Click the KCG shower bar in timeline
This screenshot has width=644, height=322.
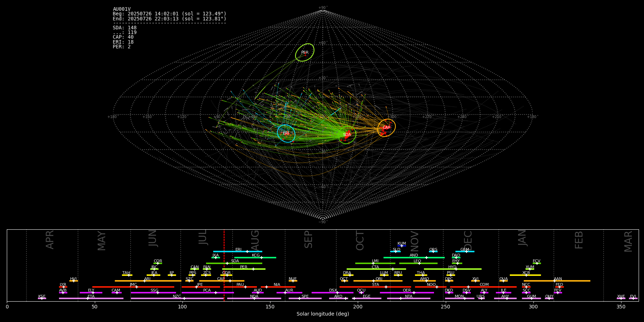[x=255, y=257]
